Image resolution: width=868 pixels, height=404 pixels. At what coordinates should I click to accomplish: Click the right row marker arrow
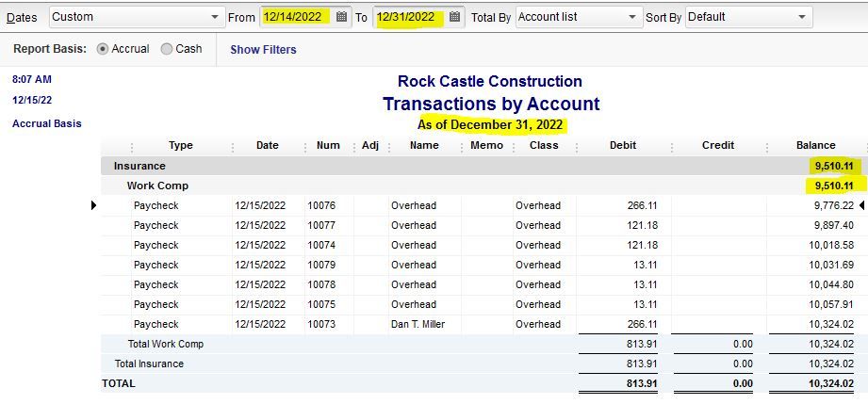[x=861, y=205]
